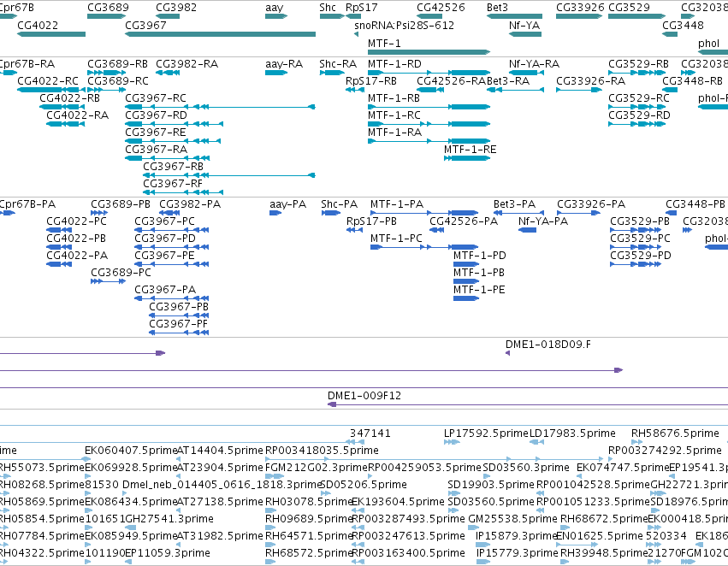Select the CG3967 gene span bar
Screen dimensions: 728x566
coord(221,34)
